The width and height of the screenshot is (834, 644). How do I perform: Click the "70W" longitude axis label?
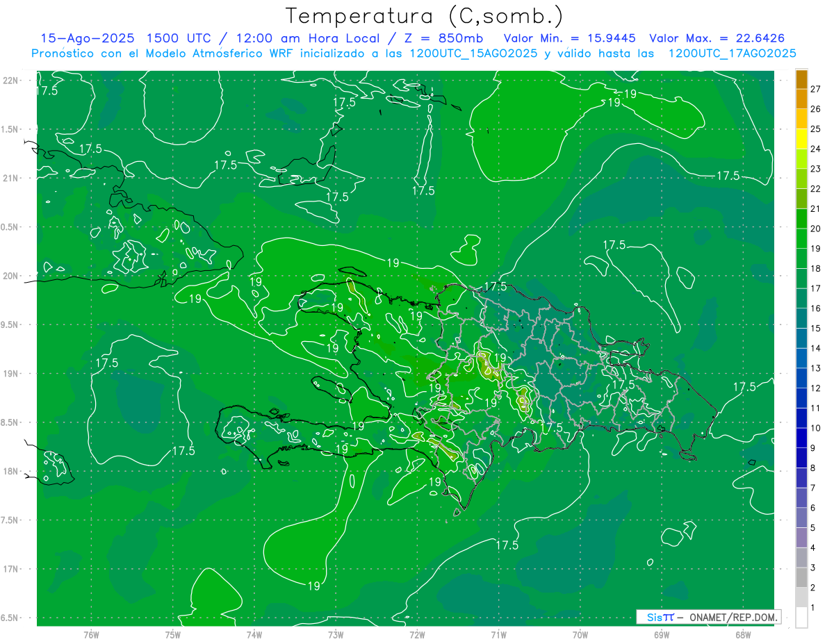(580, 634)
